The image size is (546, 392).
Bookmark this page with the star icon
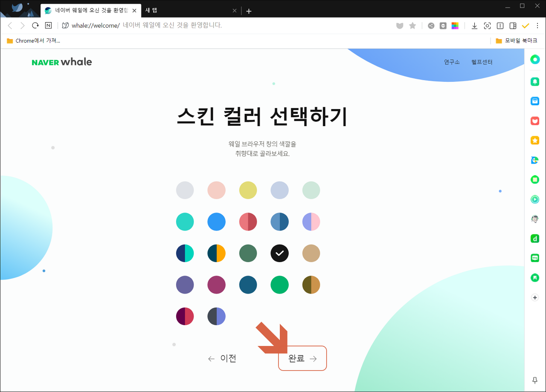click(x=412, y=26)
